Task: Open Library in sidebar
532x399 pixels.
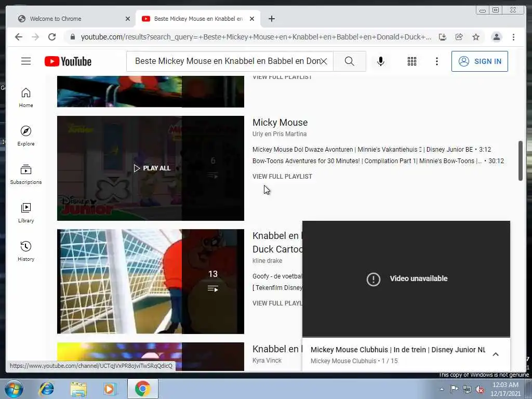Action: [x=26, y=212]
